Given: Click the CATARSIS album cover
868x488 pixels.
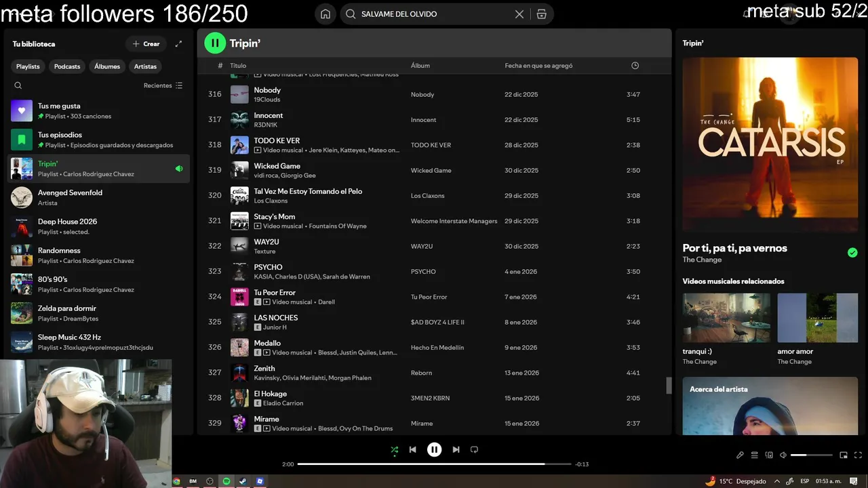Looking at the screenshot, I should 770,144.
